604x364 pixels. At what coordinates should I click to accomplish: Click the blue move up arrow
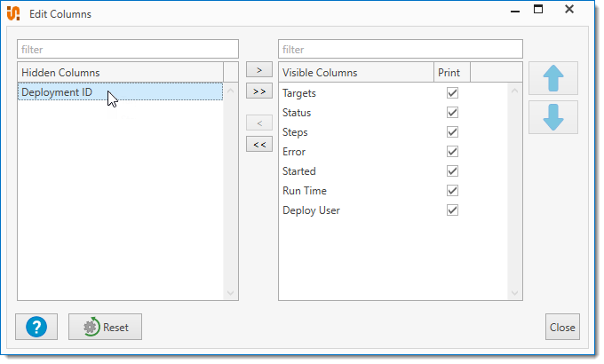click(x=552, y=78)
